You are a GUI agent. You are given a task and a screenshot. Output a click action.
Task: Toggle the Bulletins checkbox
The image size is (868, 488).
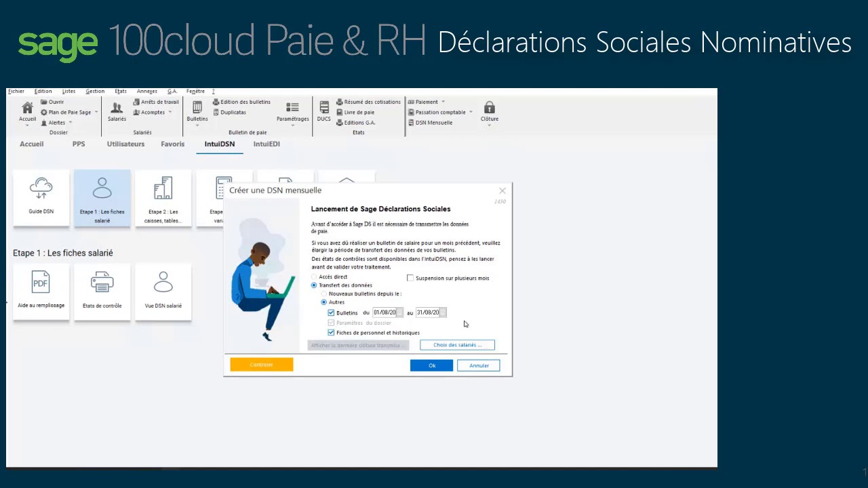[x=331, y=312]
